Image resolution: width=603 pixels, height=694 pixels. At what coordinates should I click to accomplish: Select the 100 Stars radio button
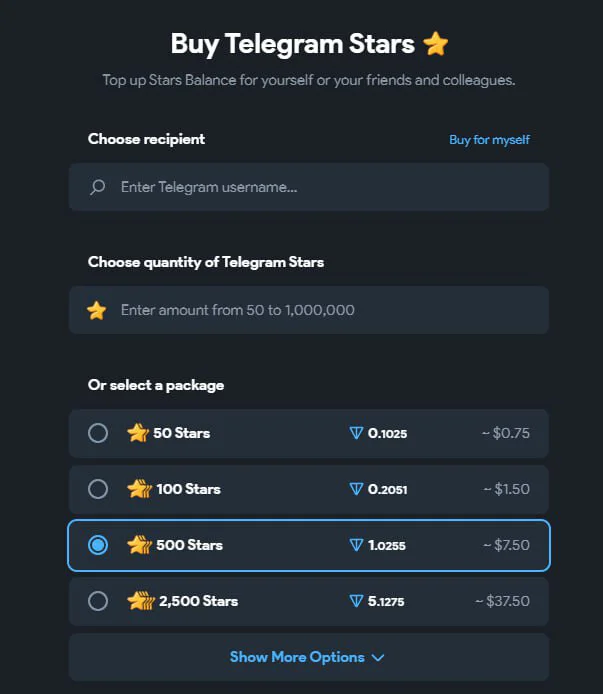click(98, 489)
